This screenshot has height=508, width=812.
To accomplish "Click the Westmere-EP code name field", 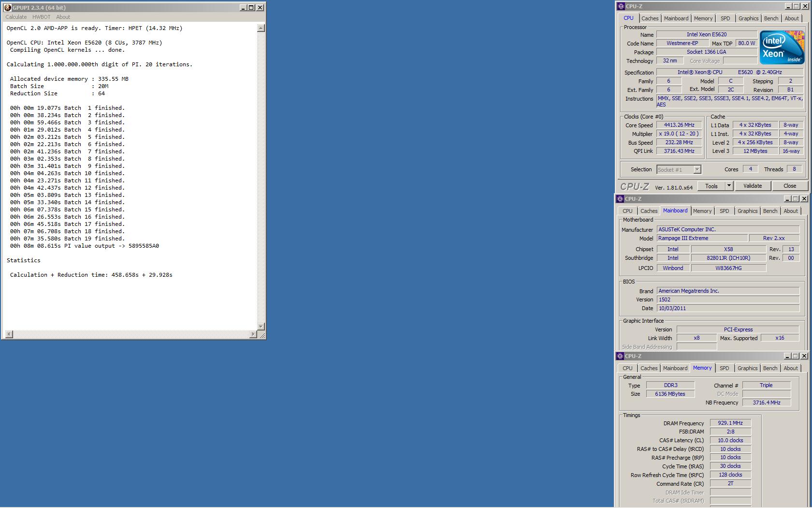I will 682,43.
